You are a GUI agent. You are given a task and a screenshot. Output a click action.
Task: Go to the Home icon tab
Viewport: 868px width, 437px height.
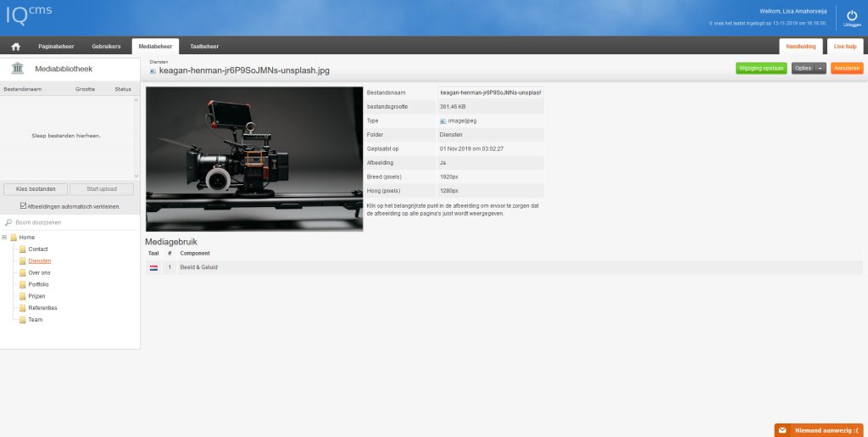click(x=15, y=47)
